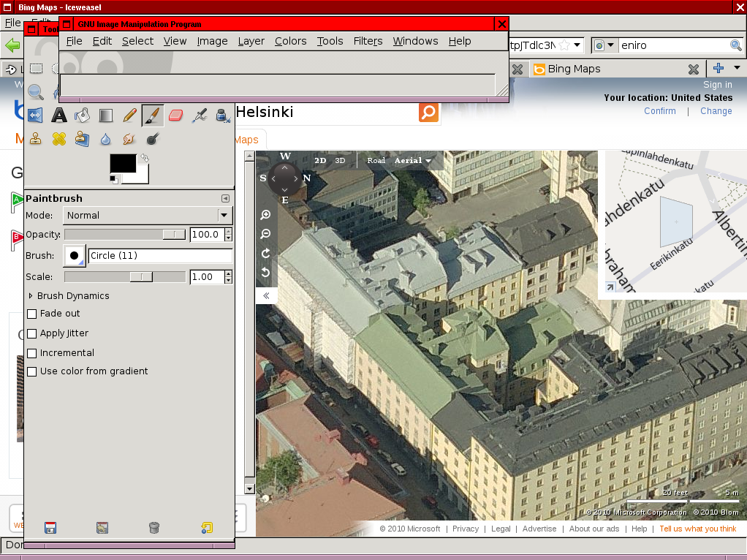The height and width of the screenshot is (560, 747).
Task: Select the Rectangle Select tool in Toolbox
Action: coord(37,69)
